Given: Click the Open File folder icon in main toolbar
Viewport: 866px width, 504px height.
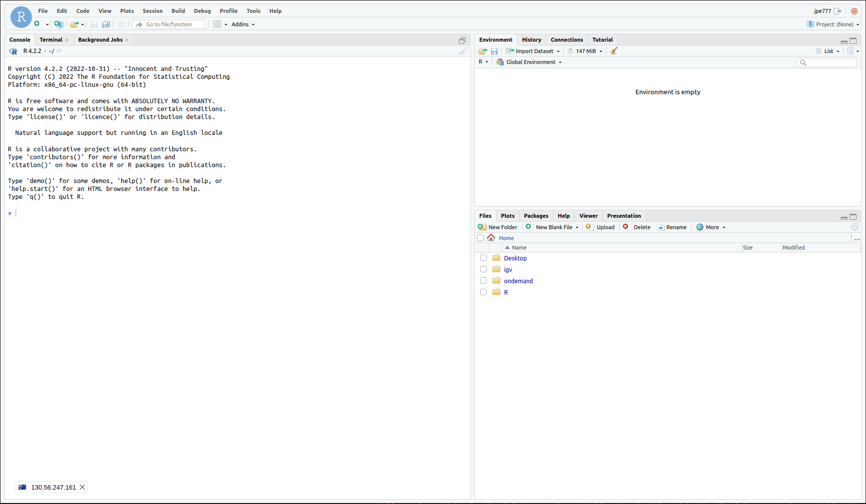Looking at the screenshot, I should click(74, 24).
